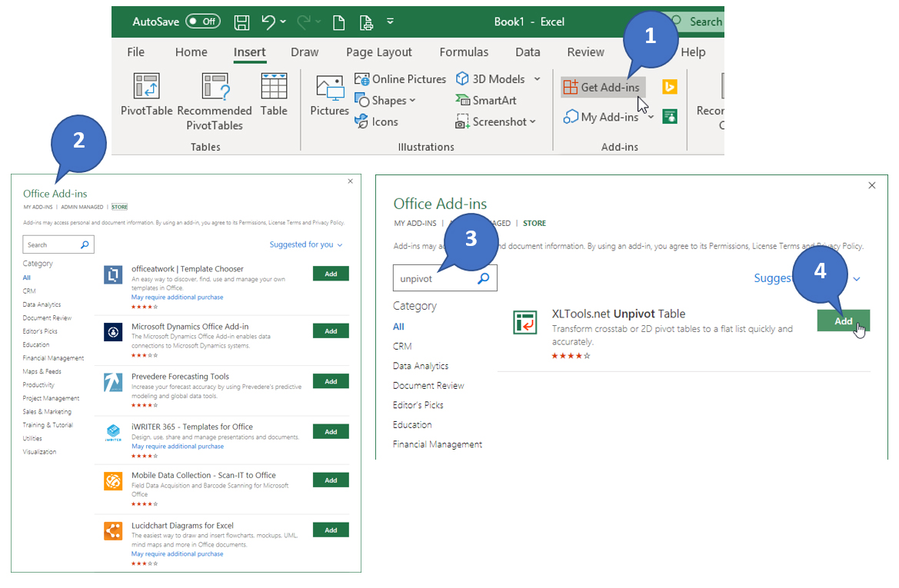
Task: Switch to the Home tab
Action: (191, 52)
